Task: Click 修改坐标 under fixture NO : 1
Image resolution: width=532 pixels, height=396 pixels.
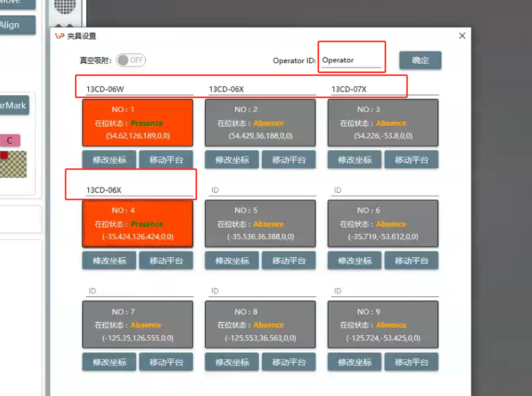Action: (109, 160)
